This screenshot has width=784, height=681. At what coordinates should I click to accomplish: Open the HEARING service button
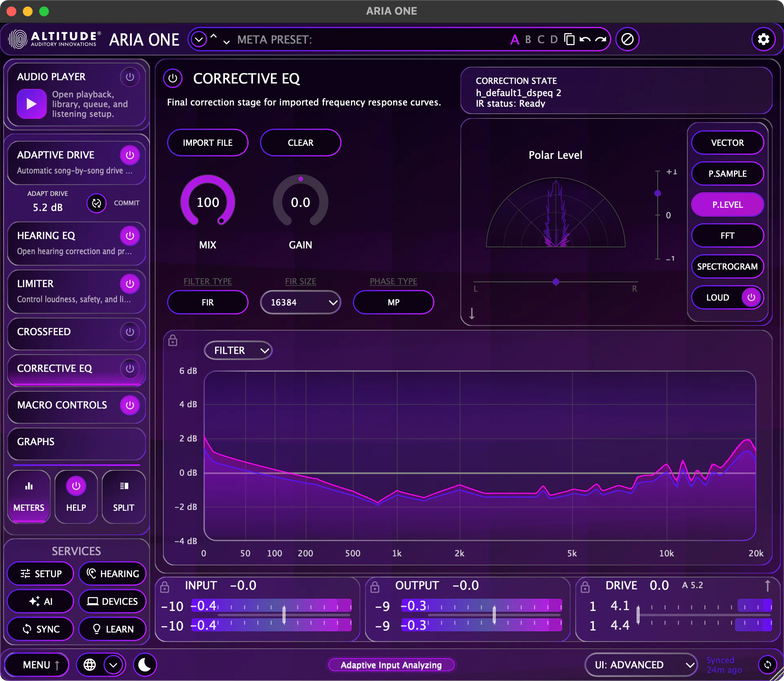coord(112,573)
